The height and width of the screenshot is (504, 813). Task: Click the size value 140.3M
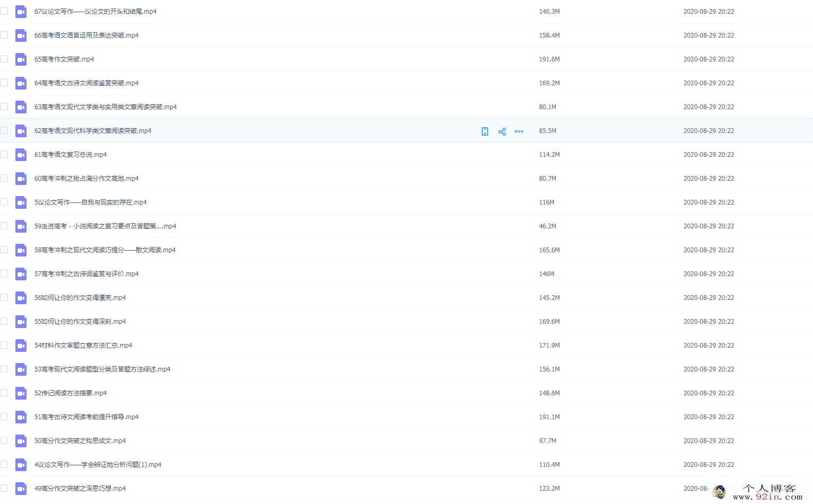click(x=549, y=12)
